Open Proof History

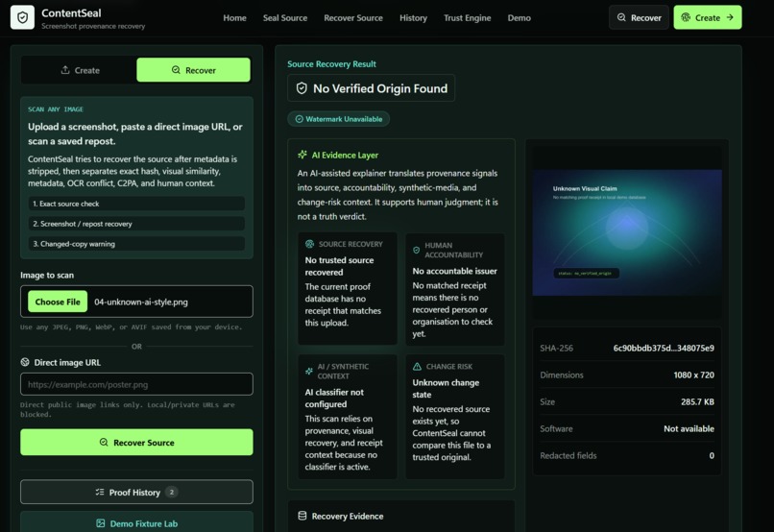(136, 492)
